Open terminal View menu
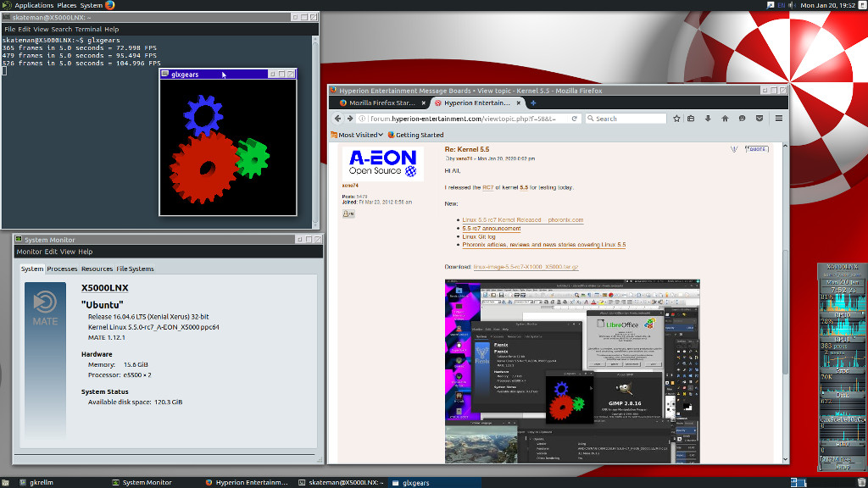This screenshot has width=868, height=488. [x=41, y=30]
